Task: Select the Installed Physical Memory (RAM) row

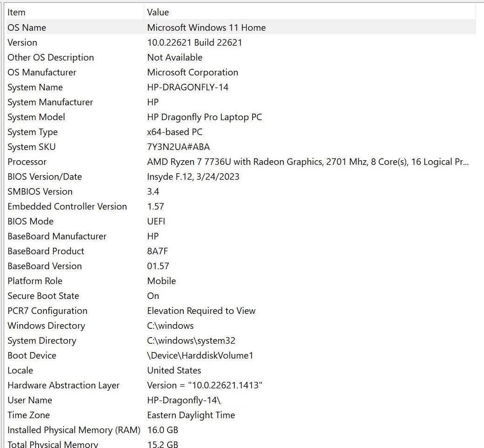Action: [74, 430]
